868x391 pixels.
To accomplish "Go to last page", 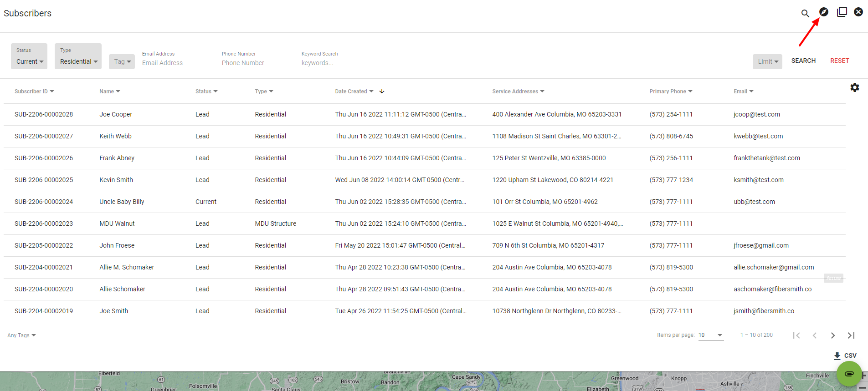I will (851, 335).
